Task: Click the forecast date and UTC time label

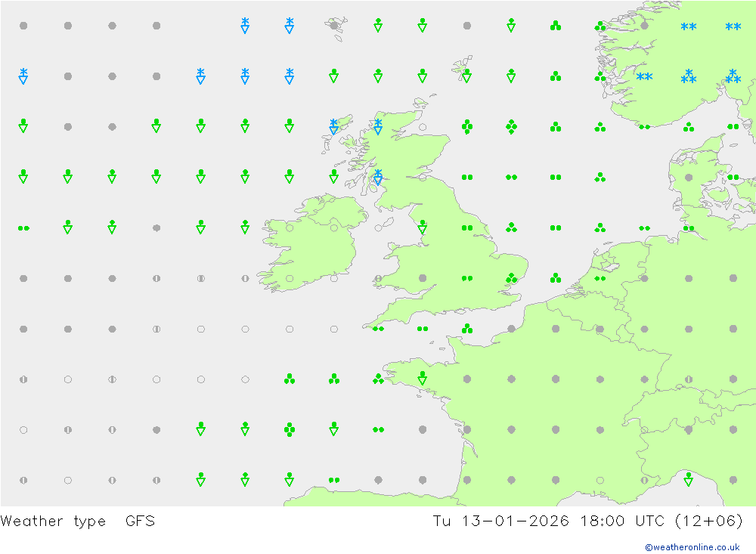Action: click(x=587, y=522)
